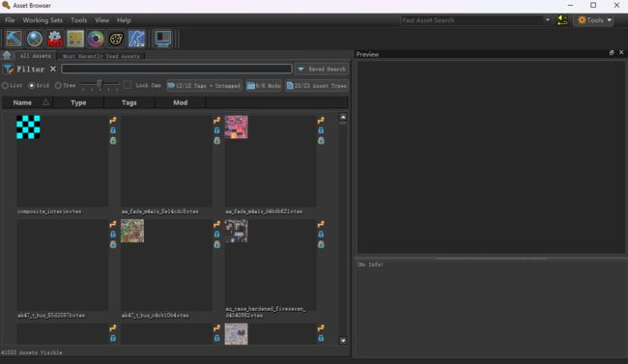This screenshot has height=364, width=628.
Task: Select the ak47_t_bus_c4cb10b4 texture thumbnail
Action: coord(132,231)
